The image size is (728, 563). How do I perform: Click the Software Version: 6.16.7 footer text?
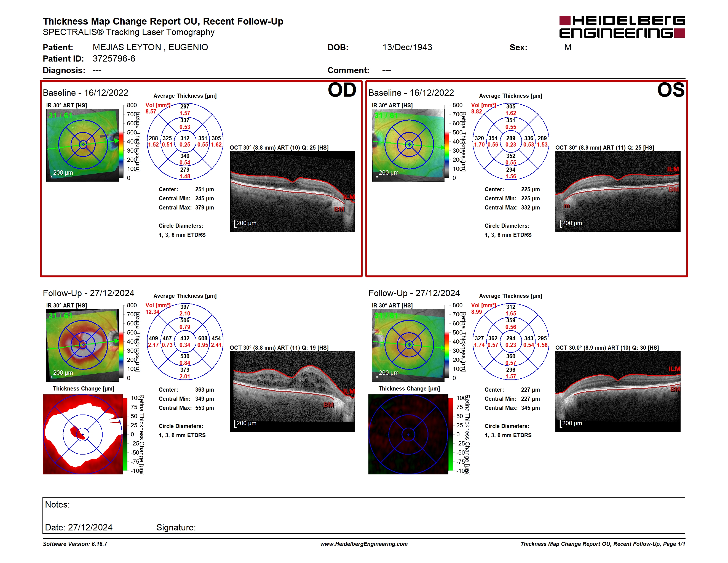(x=75, y=544)
